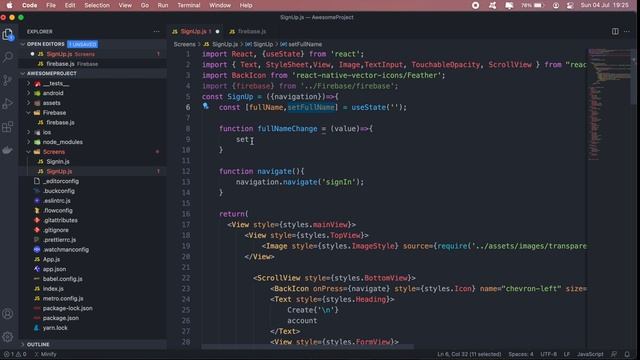Open the Search view in activity bar

click(x=8, y=57)
